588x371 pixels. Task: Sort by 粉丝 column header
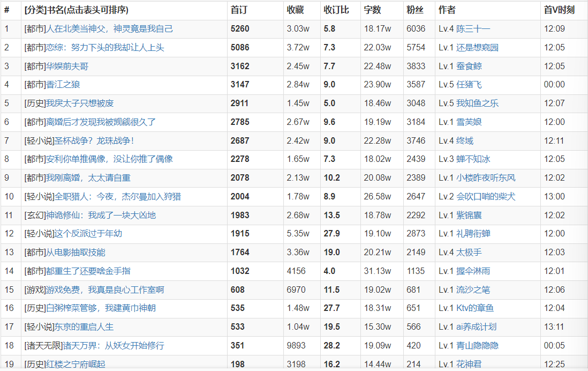414,10
